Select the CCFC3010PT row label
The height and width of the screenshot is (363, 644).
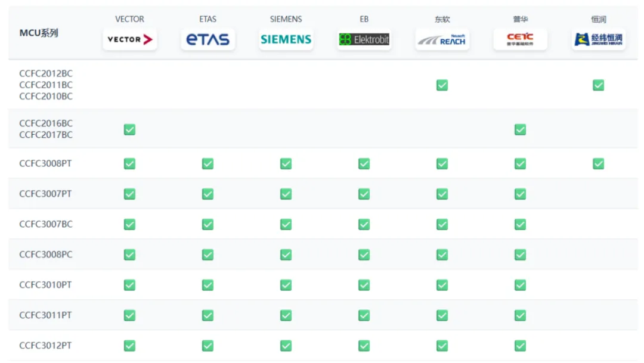tap(45, 285)
